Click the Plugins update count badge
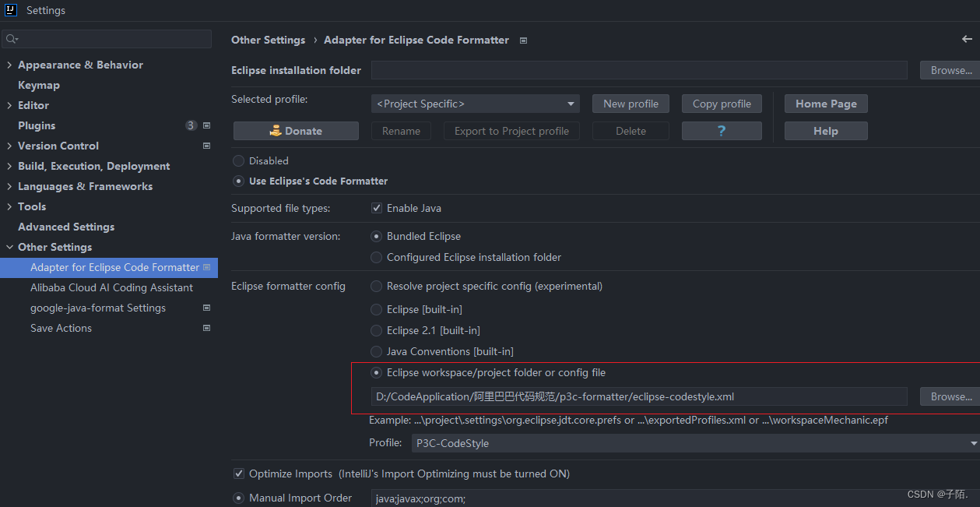980x507 pixels. pyautogui.click(x=191, y=125)
